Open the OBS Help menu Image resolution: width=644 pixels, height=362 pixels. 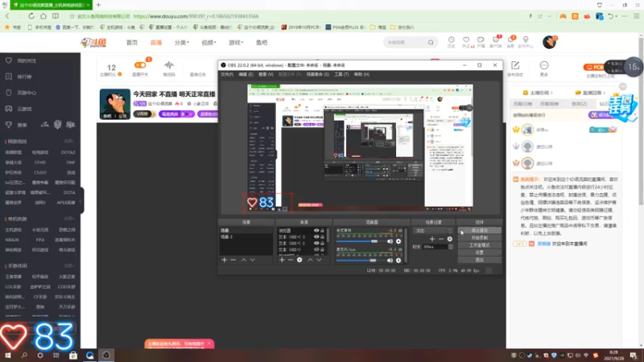pyautogui.click(x=361, y=74)
